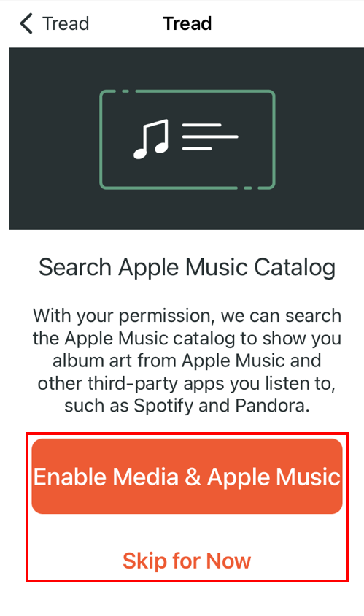The height and width of the screenshot is (616, 364).
Task: Click the dark banner image
Action: pos(187,138)
